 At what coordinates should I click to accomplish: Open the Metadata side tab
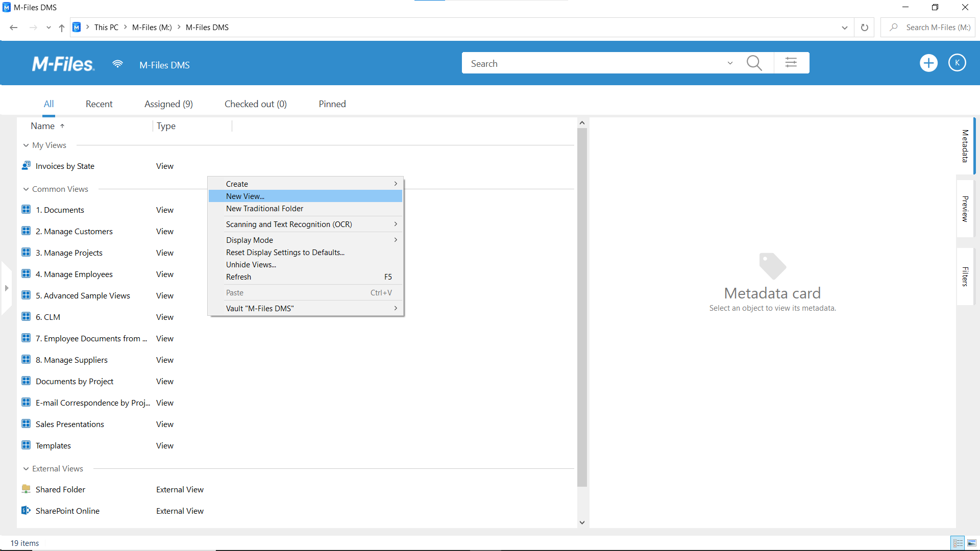[x=965, y=146]
